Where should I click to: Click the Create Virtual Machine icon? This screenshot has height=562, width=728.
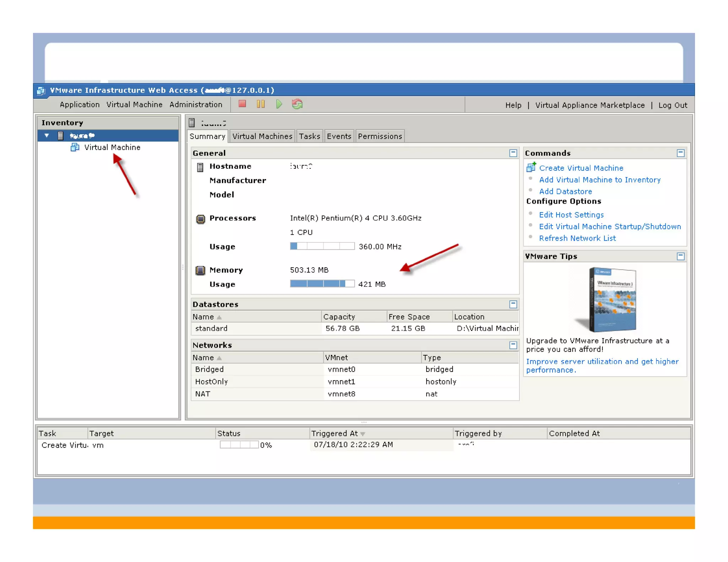pyautogui.click(x=531, y=167)
